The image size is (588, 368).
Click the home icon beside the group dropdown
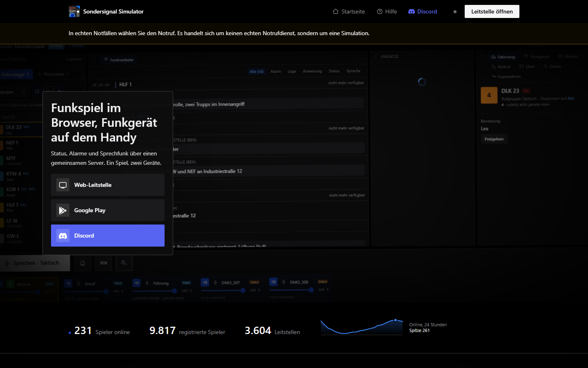[37, 92]
